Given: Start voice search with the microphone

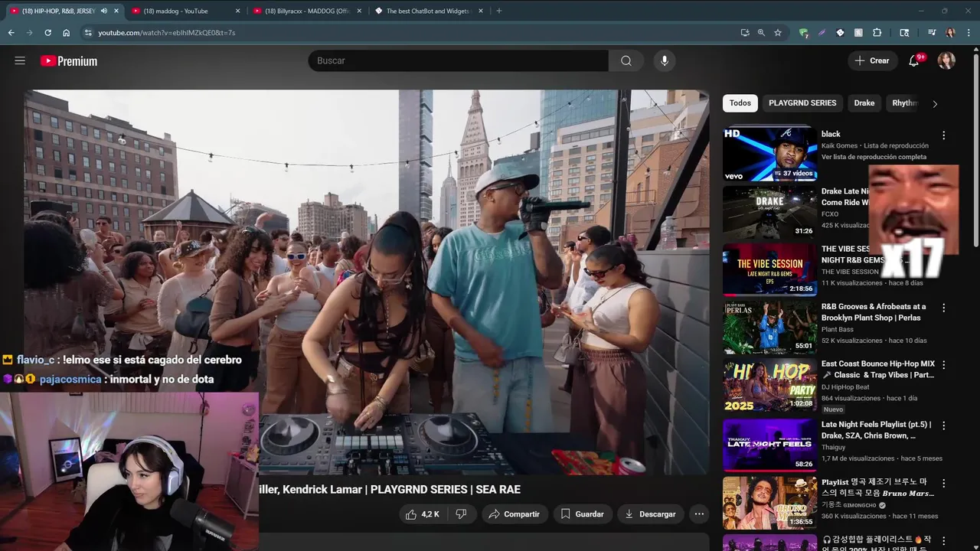Looking at the screenshot, I should tap(664, 60).
